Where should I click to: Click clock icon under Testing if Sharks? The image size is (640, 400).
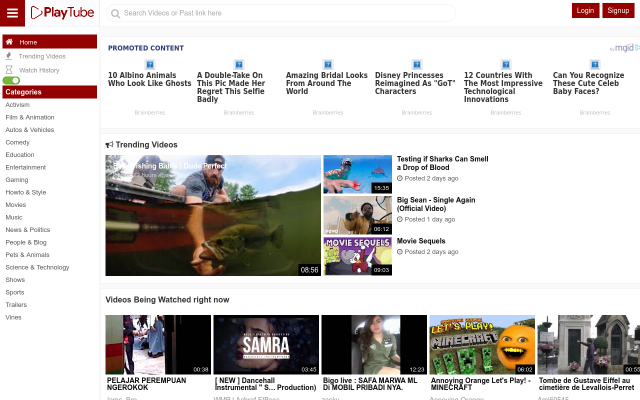point(400,178)
